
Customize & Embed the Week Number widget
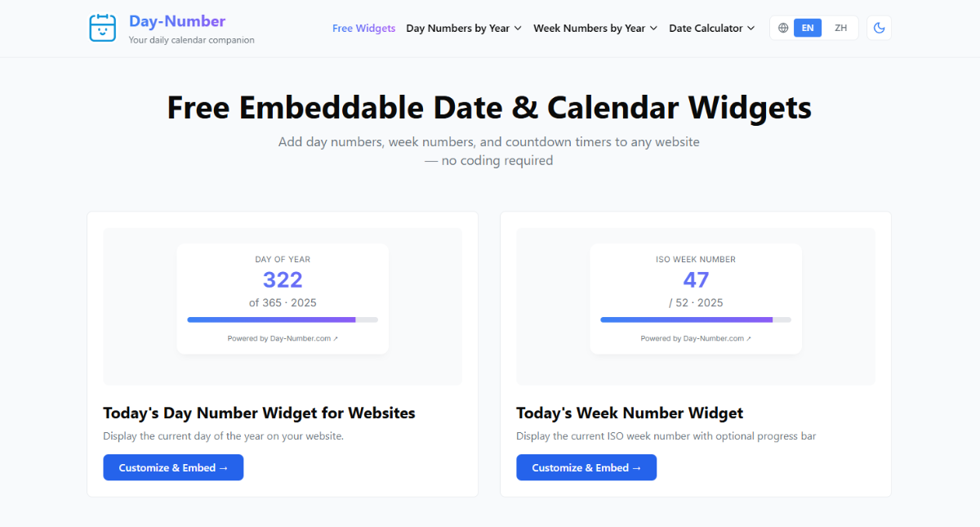point(586,467)
